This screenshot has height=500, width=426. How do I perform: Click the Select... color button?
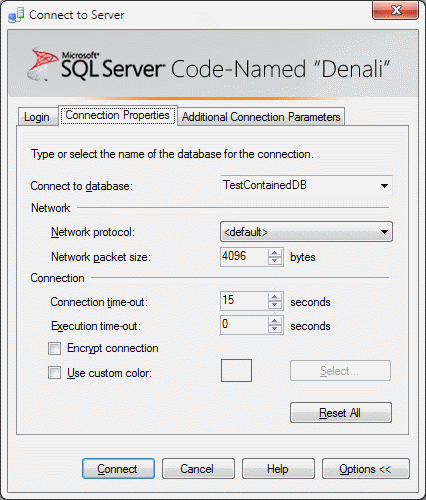point(340,370)
